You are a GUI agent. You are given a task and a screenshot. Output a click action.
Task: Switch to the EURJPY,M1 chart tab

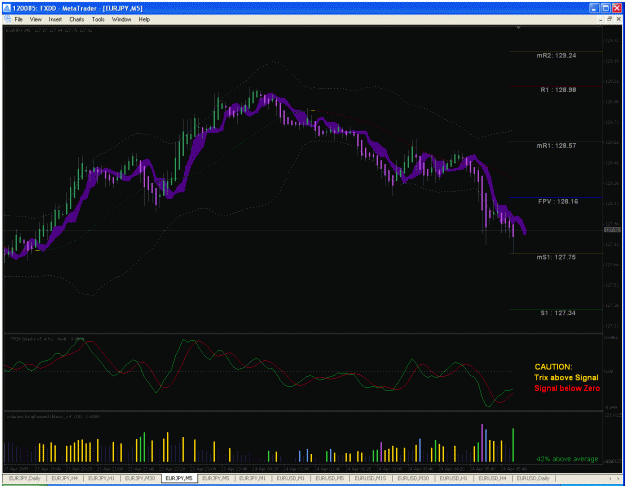[252, 478]
